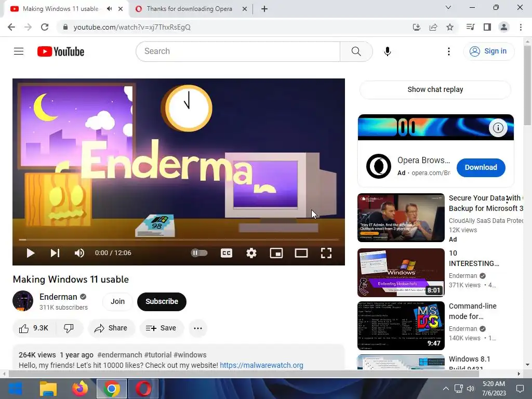Click the address bar URL
The image size is (532, 399).
[131, 27]
